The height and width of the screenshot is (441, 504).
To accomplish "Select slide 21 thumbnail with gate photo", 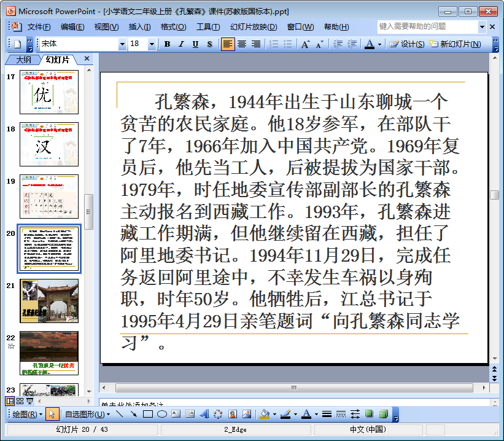I will tap(49, 301).
